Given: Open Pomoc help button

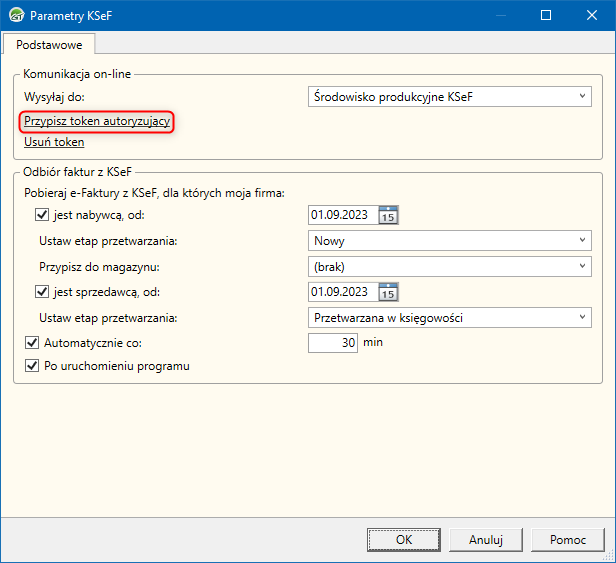Looking at the screenshot, I should (568, 539).
